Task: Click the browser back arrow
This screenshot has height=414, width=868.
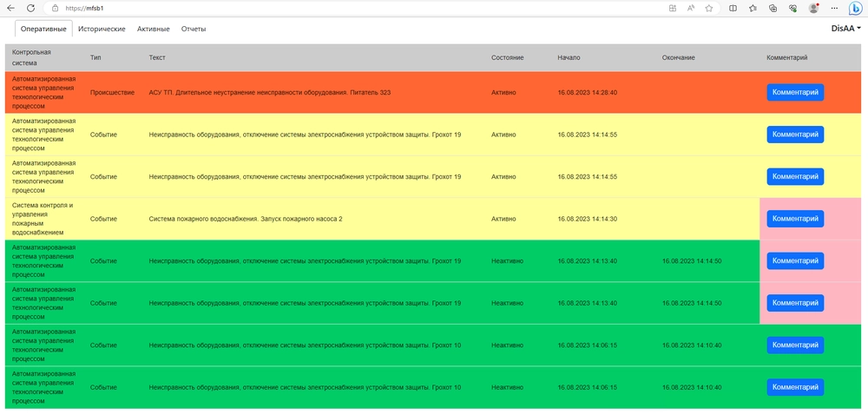Action: click(x=10, y=8)
